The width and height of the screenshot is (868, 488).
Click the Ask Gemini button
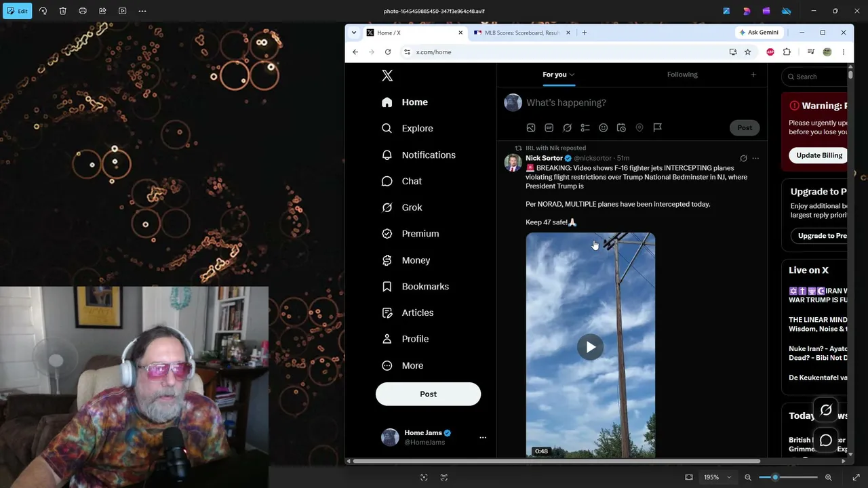759,33
